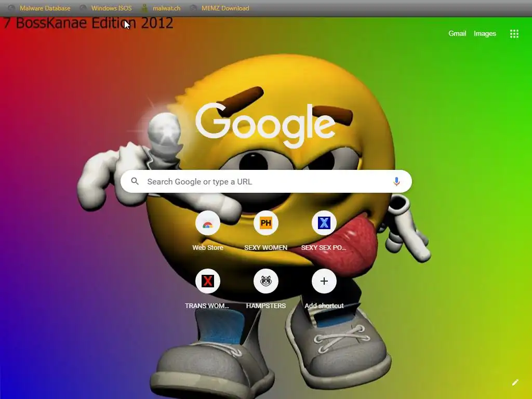Click the Google logo

point(265,125)
